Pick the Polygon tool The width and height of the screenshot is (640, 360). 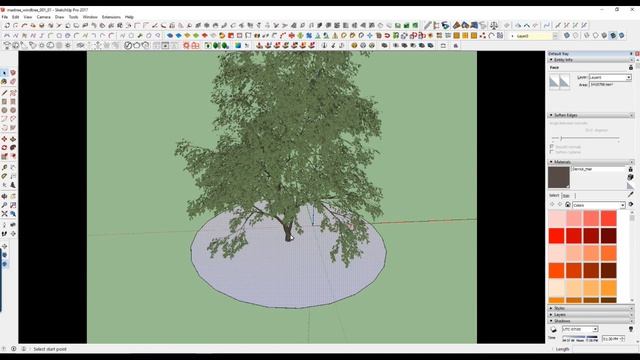pyautogui.click(x=13, y=110)
